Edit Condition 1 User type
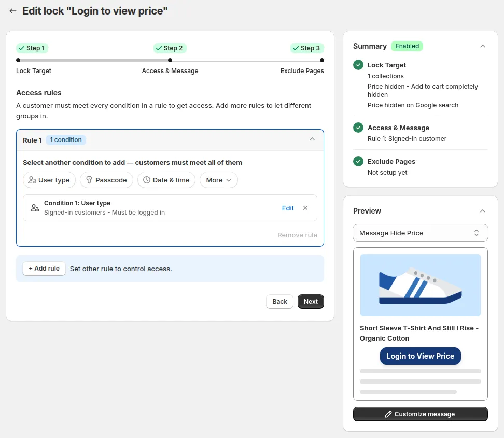This screenshot has width=504, height=438. click(x=288, y=208)
